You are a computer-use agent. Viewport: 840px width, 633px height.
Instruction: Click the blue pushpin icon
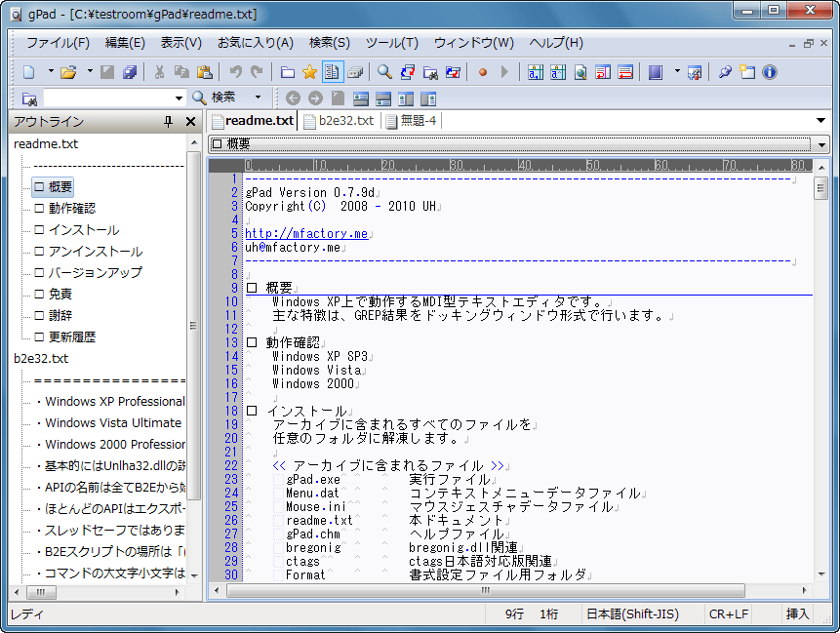point(725,72)
